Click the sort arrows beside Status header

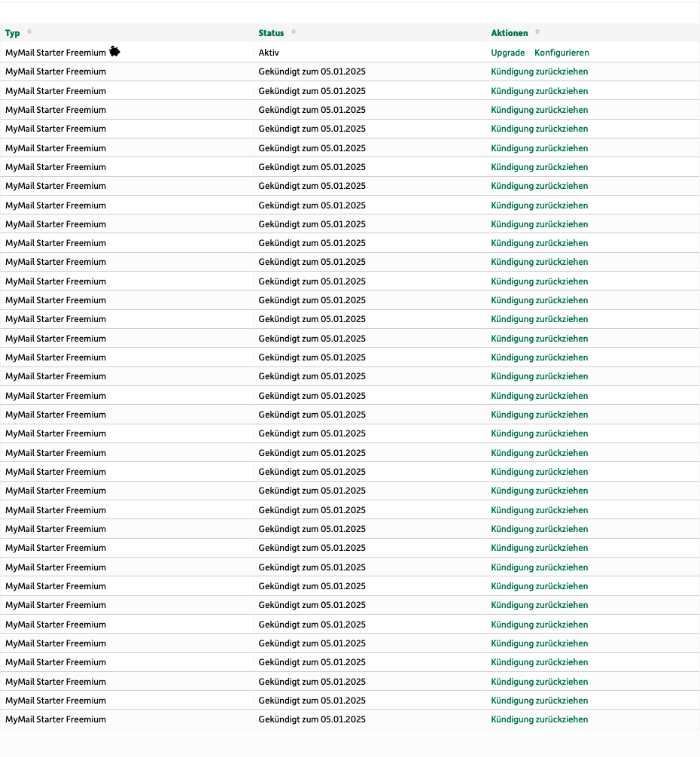[x=294, y=32]
